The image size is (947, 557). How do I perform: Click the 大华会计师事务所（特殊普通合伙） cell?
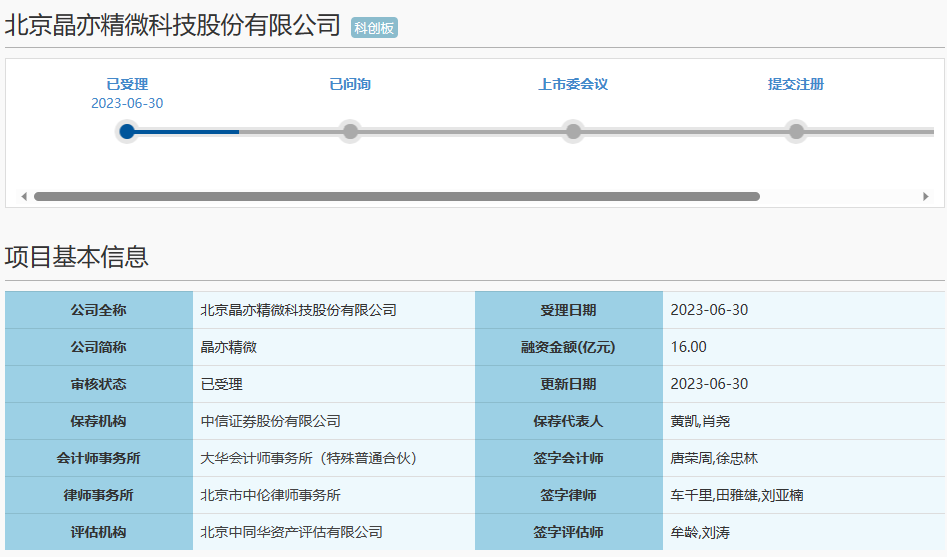point(334,459)
